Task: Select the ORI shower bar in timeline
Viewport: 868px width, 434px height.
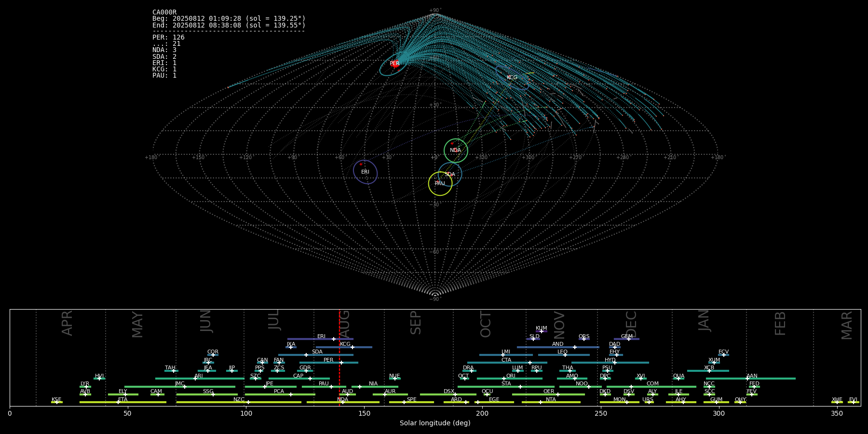Action: [510, 379]
